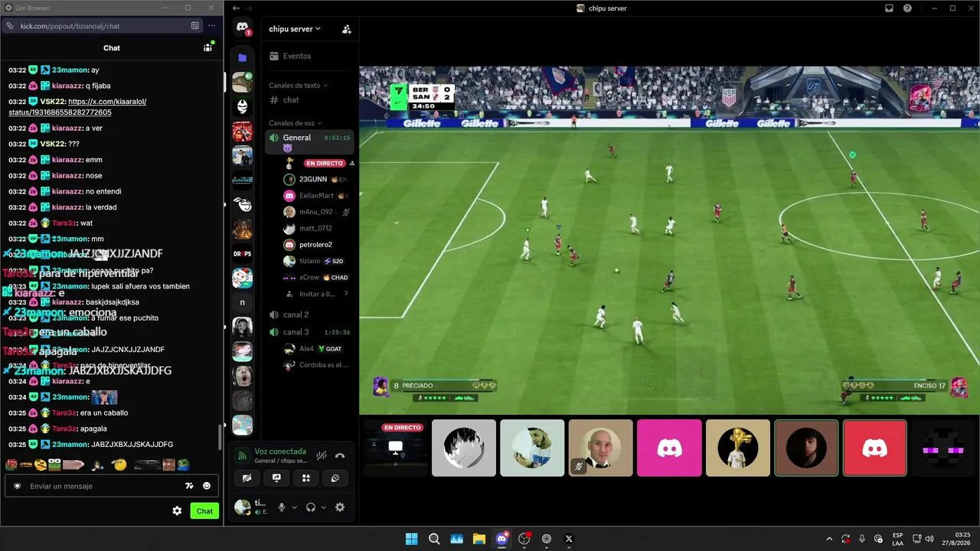Click Invitar a llamada entry

316,294
